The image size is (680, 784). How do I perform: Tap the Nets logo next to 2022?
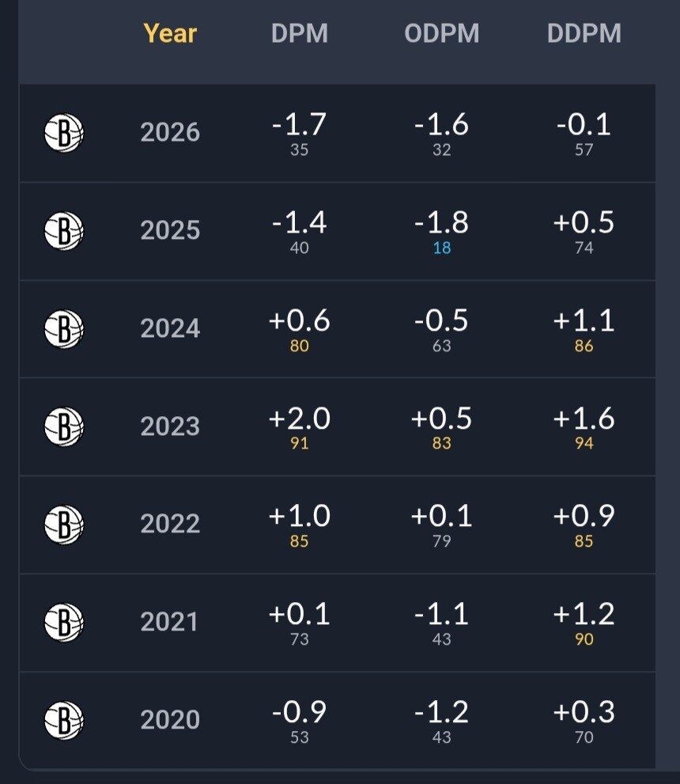[63, 524]
